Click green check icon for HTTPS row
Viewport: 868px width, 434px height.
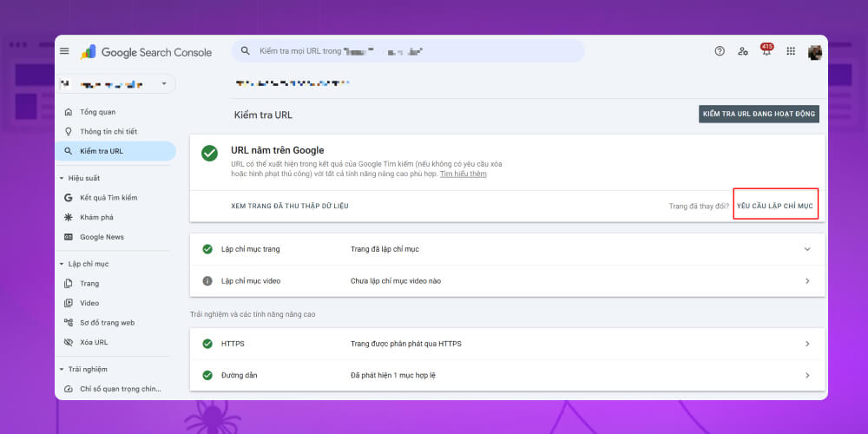(207, 344)
